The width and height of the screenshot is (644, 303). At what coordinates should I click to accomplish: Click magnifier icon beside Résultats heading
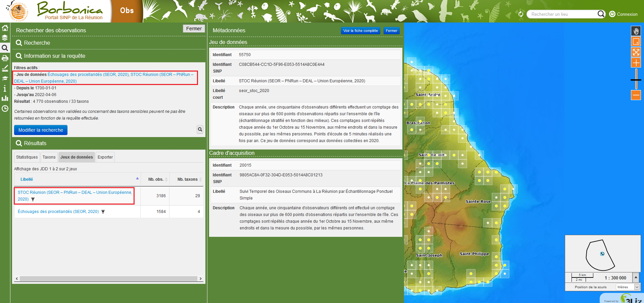tap(19, 143)
